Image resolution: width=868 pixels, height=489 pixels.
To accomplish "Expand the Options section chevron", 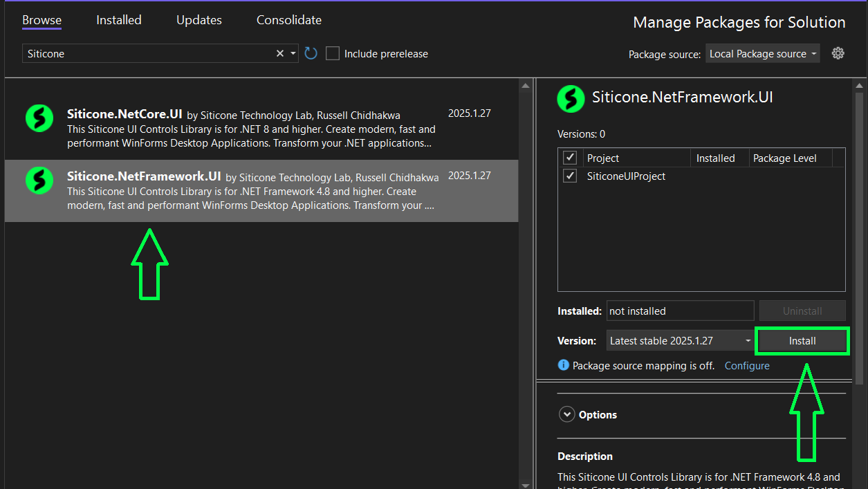I will 567,414.
